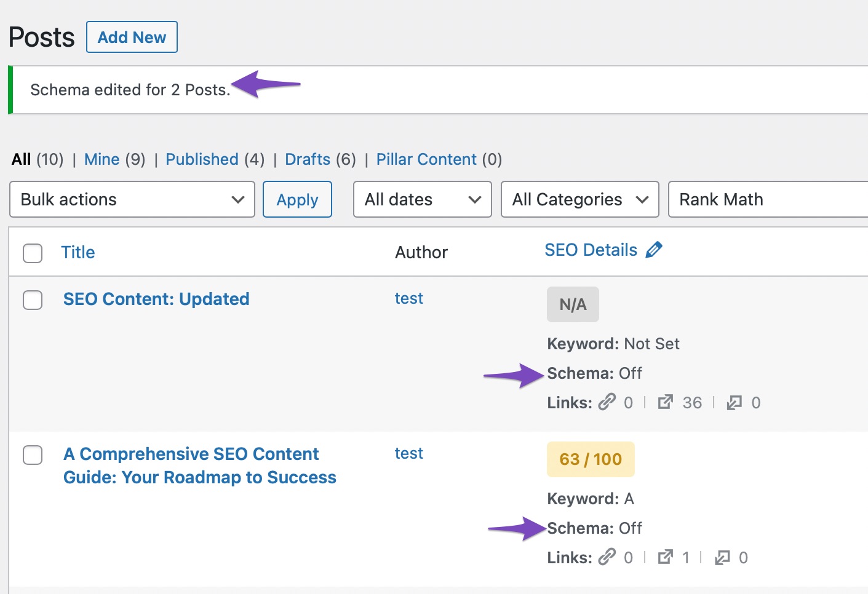Click the 63 / 100 SEO score badge
The image size is (868, 594).
pos(591,459)
